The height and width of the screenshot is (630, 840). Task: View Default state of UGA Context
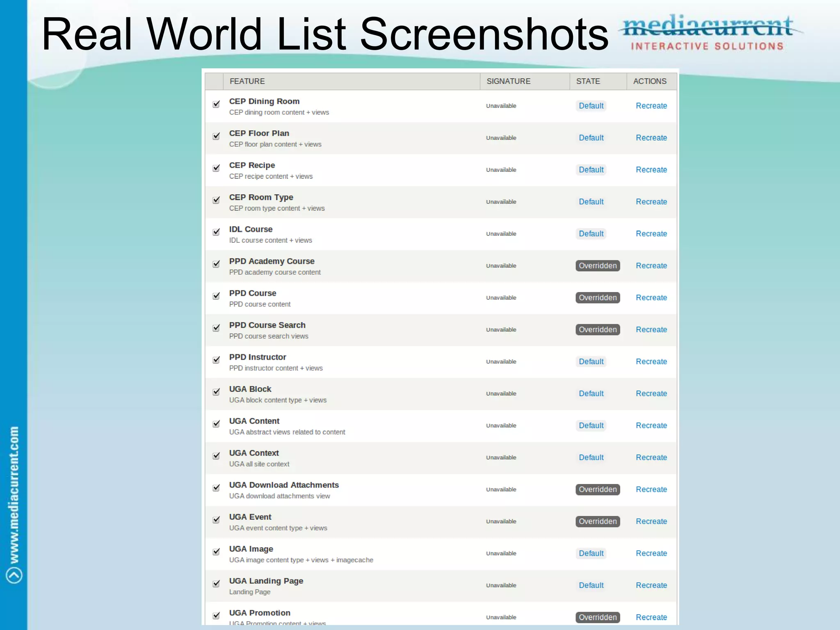591,458
